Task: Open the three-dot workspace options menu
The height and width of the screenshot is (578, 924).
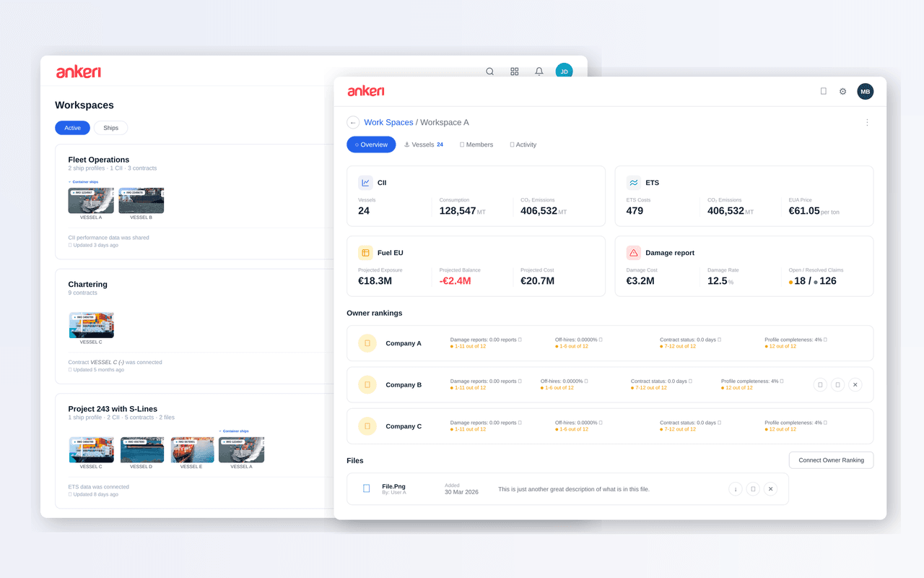Action: (867, 122)
